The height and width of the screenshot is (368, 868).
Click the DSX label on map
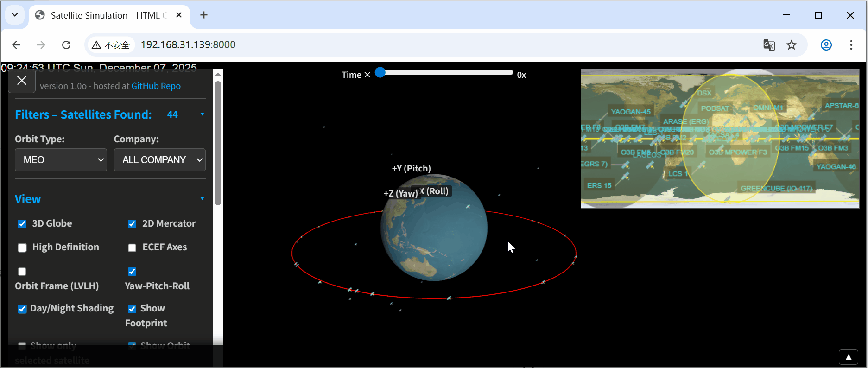[704, 93]
